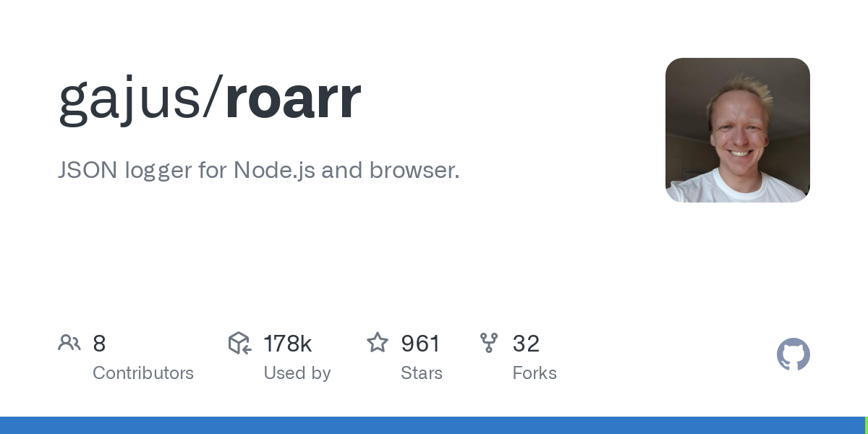Click the blue language bar segment
This screenshot has width=868, height=434.
pos(433,425)
